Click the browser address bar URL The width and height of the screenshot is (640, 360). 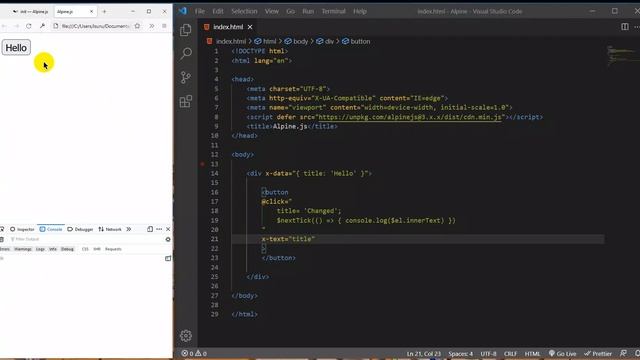pyautogui.click(x=95, y=26)
